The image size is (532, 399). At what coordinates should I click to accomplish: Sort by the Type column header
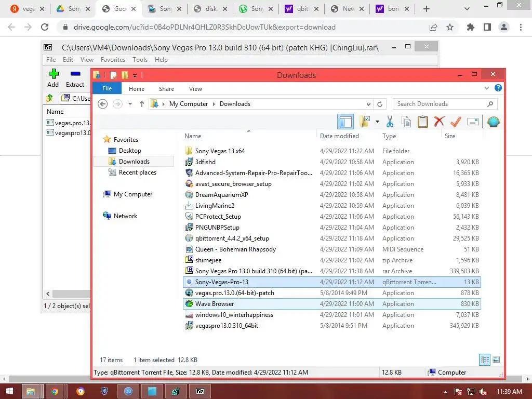point(389,136)
